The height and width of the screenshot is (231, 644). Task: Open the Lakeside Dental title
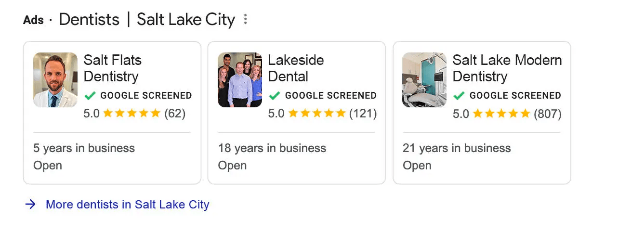[x=296, y=68]
